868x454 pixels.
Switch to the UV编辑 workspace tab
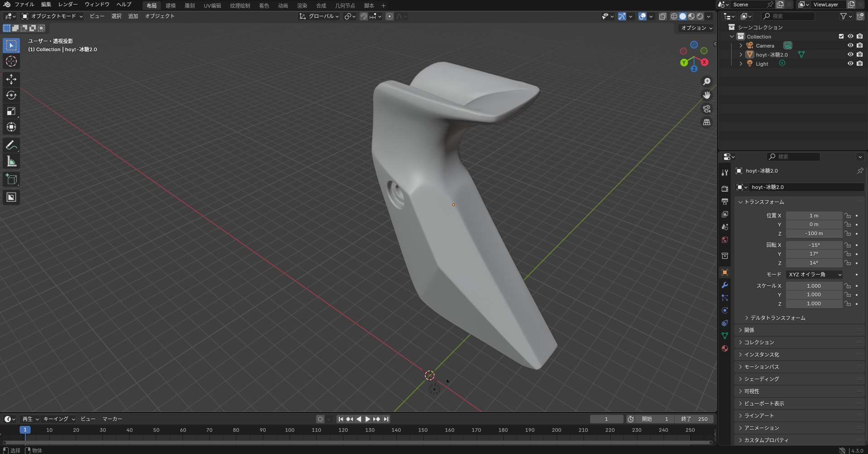point(212,5)
